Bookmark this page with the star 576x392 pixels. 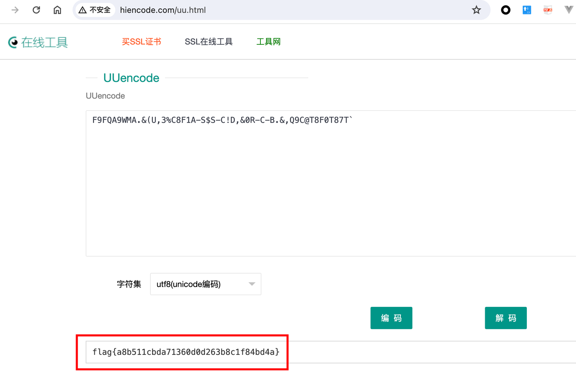click(x=476, y=10)
